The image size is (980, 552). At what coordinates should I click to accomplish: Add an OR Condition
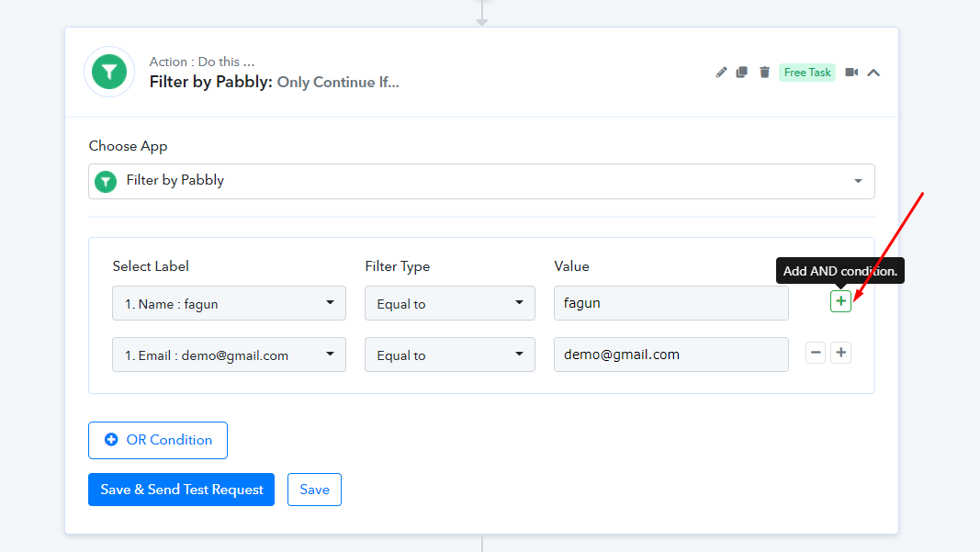click(x=158, y=440)
